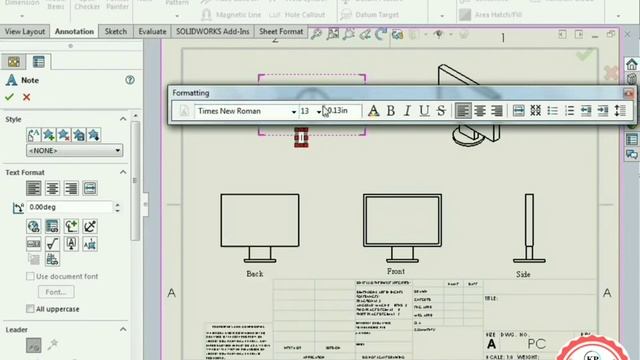Insert geometric tolerance icon
Screen dimensions: 640x360
pyautogui.click(x=33, y=244)
